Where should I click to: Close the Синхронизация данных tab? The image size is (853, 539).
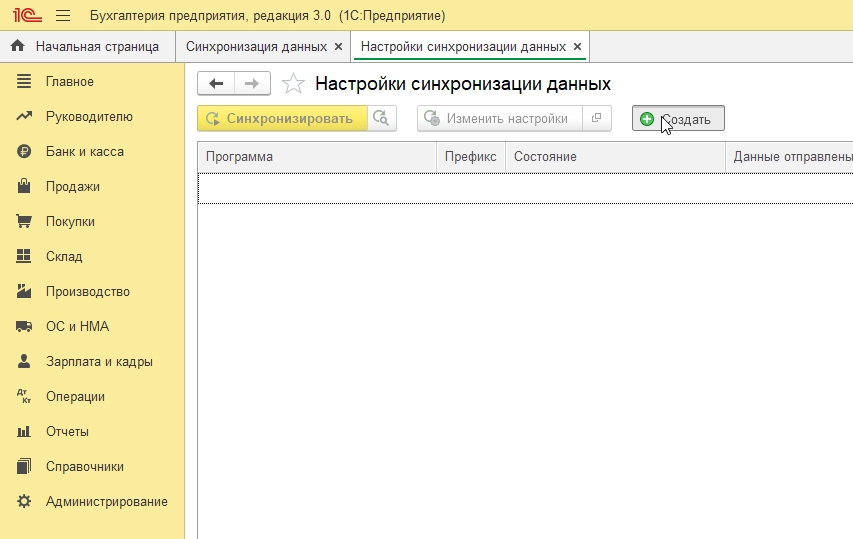point(338,47)
